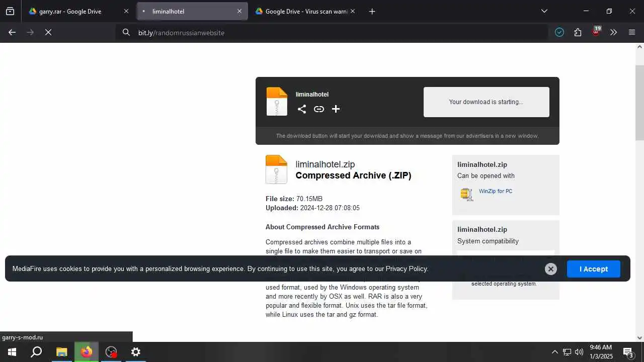The image size is (644, 362).
Task: Open the extensions puzzle icon
Action: (x=578, y=32)
